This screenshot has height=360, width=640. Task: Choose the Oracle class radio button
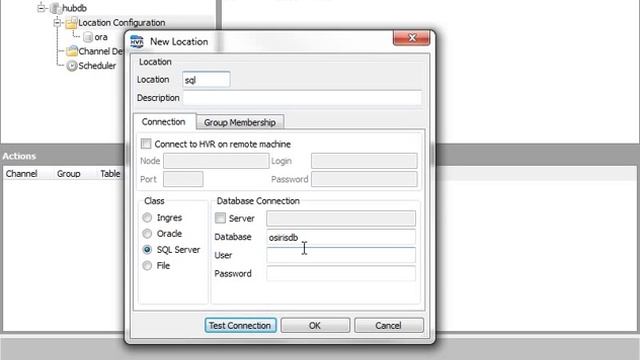point(147,233)
